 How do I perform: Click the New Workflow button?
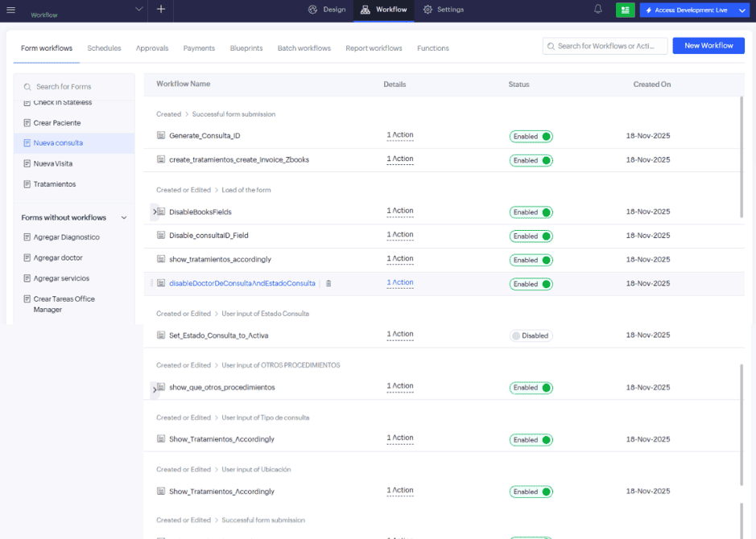[708, 46]
